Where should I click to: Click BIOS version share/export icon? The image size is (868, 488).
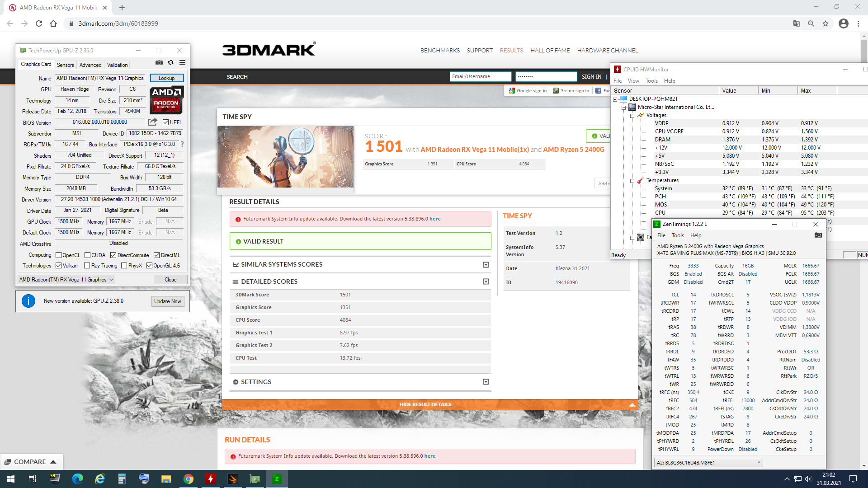point(152,122)
